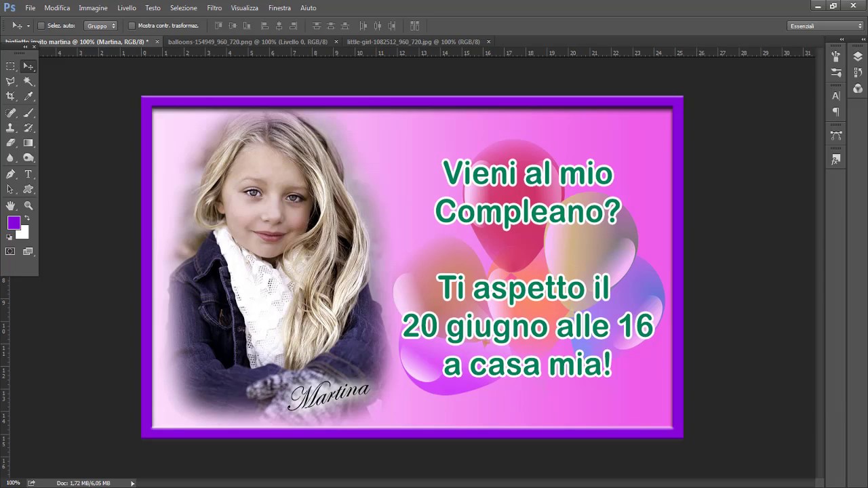This screenshot has width=868, height=488.
Task: Select the Zoom tool
Action: pos(28,205)
